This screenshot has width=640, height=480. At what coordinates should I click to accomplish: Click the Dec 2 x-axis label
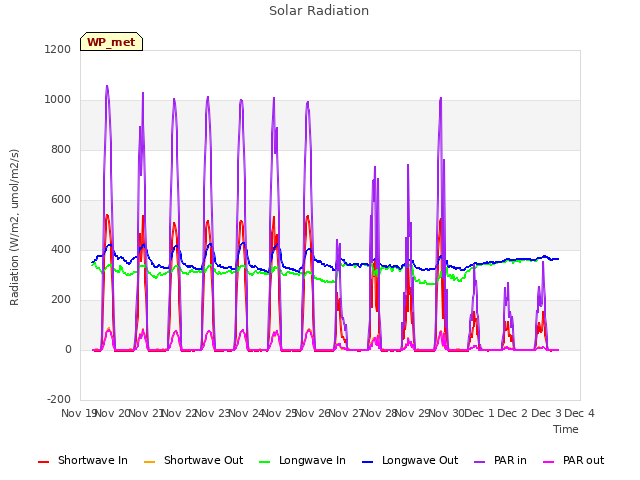(513, 413)
